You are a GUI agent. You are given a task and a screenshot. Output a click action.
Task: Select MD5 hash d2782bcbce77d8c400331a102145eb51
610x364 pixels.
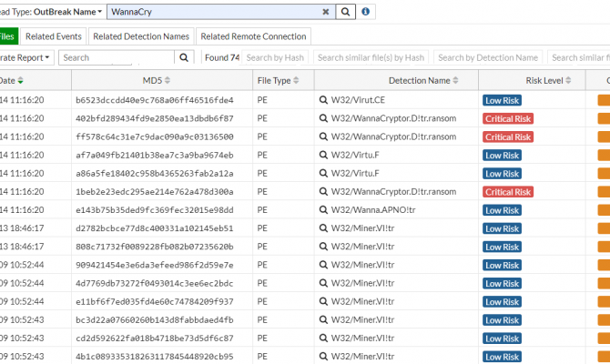(x=155, y=228)
